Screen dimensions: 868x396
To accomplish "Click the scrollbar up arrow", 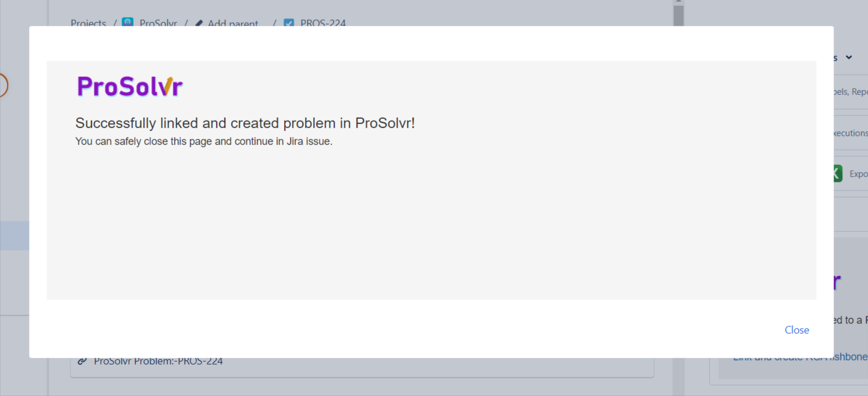I will click(678, 2).
